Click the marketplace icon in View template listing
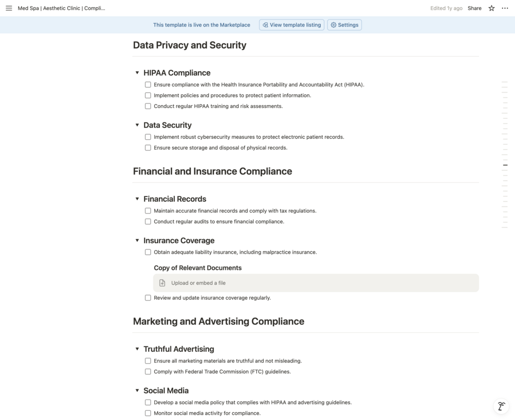515x420 pixels. (x=265, y=25)
